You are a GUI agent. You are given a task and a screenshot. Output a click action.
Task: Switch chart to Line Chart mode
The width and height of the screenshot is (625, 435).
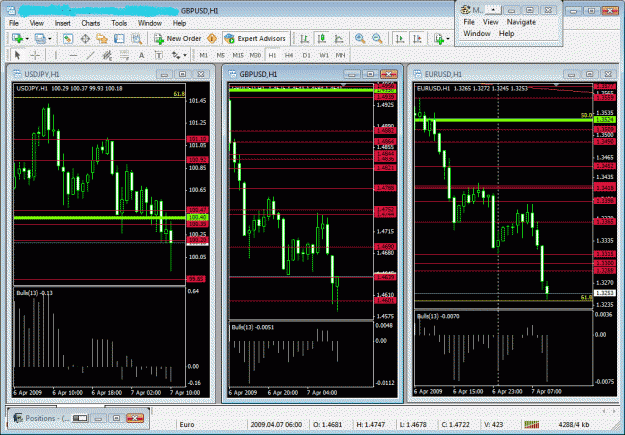(x=339, y=39)
